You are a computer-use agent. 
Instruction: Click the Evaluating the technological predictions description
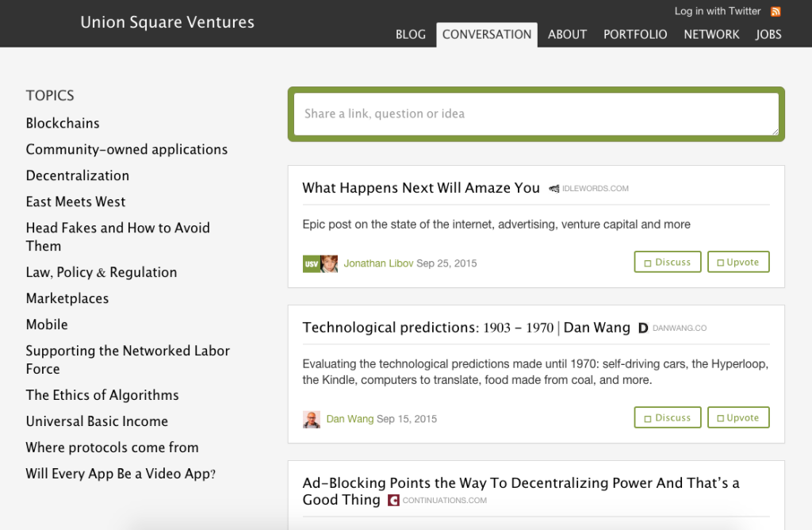(x=535, y=372)
